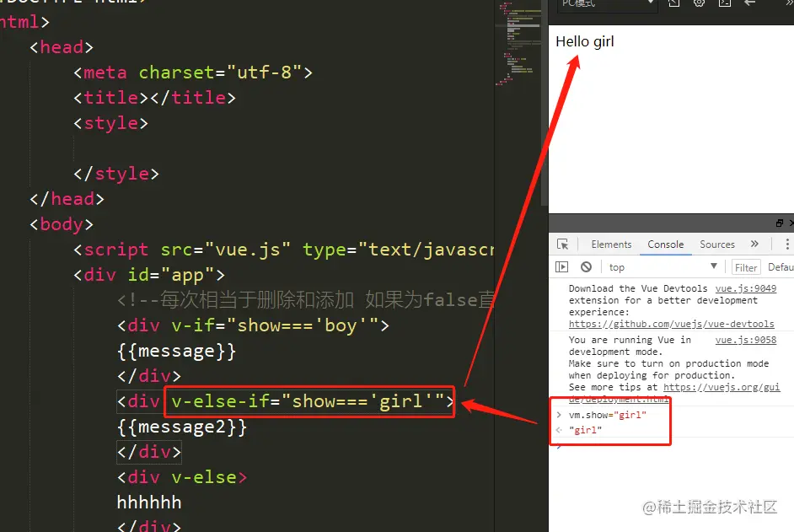Open the Default log levels dropdown
Viewport: 794px width, 532px height.
[781, 267]
